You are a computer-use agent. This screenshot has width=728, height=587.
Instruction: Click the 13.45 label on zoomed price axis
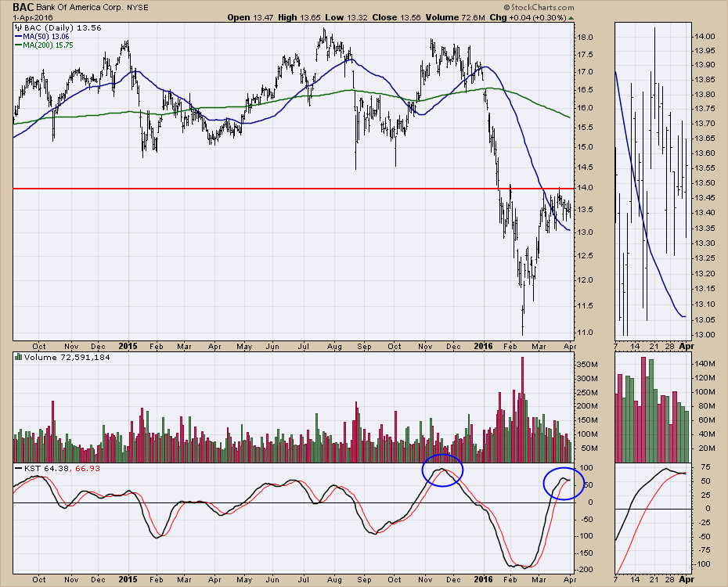(705, 198)
